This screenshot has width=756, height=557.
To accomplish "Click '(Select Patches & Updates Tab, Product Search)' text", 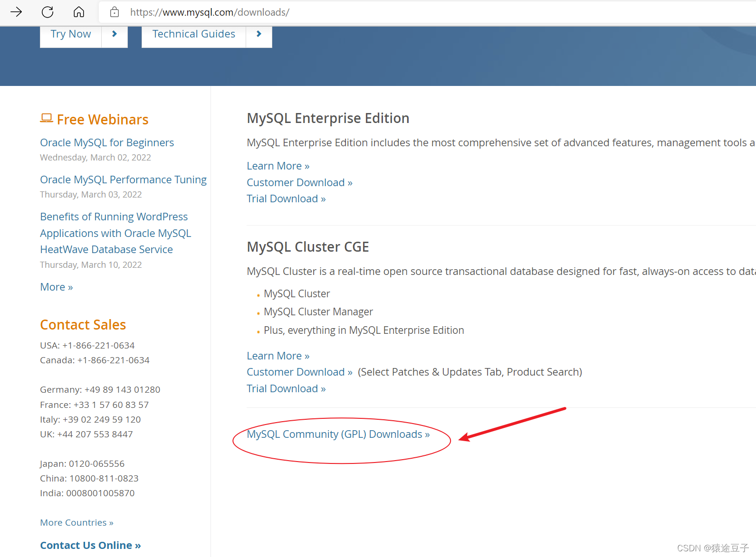I will (x=470, y=372).
